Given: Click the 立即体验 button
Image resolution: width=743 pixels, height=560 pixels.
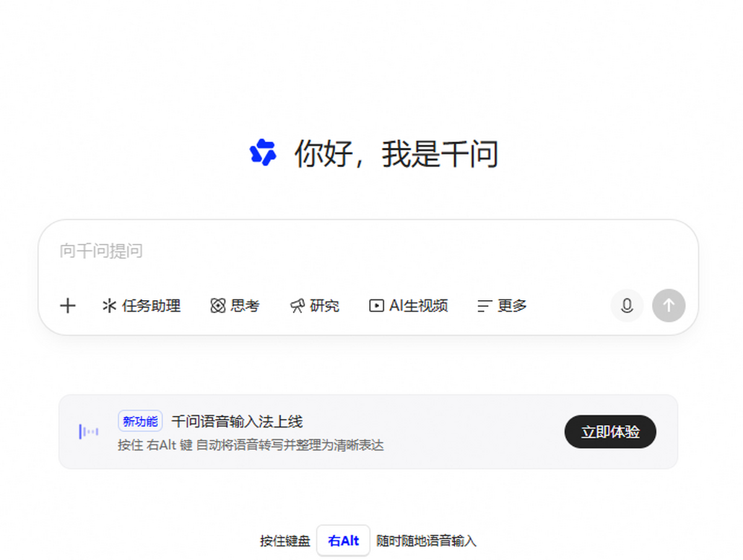Looking at the screenshot, I should coord(610,432).
